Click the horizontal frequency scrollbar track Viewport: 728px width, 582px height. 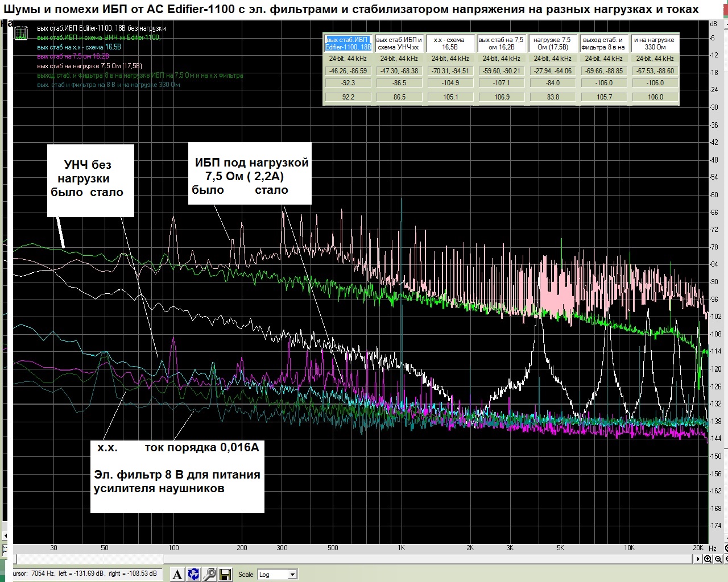pyautogui.click(x=353, y=559)
